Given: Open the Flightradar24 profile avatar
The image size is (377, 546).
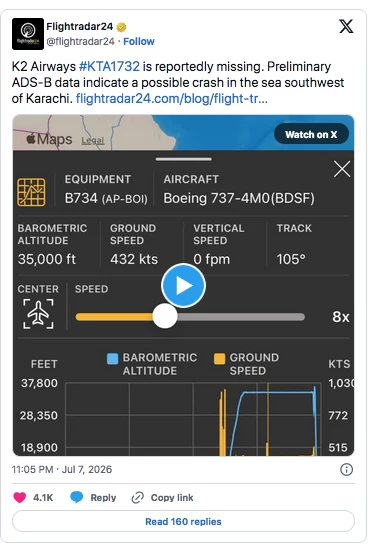Looking at the screenshot, I should pos(28,34).
